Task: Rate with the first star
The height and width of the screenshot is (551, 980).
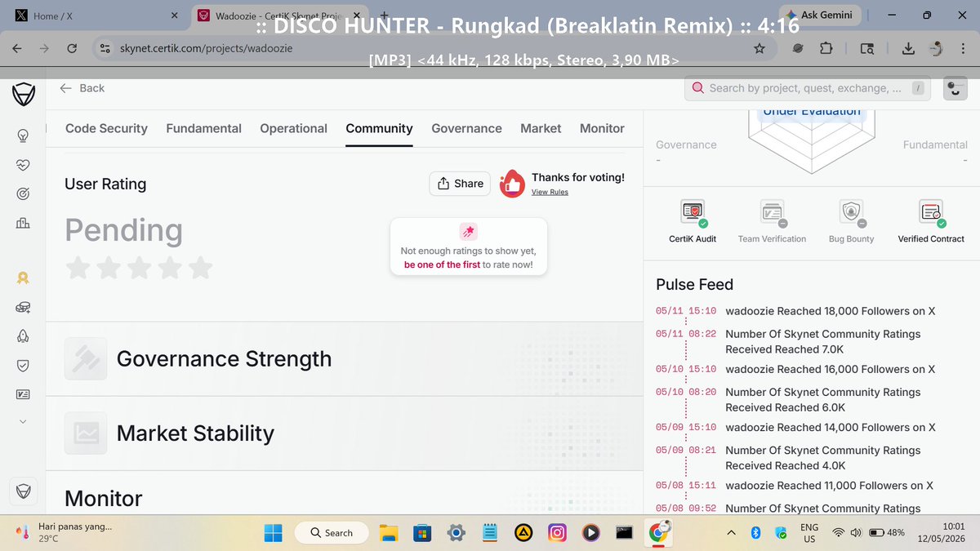Action: tap(78, 267)
